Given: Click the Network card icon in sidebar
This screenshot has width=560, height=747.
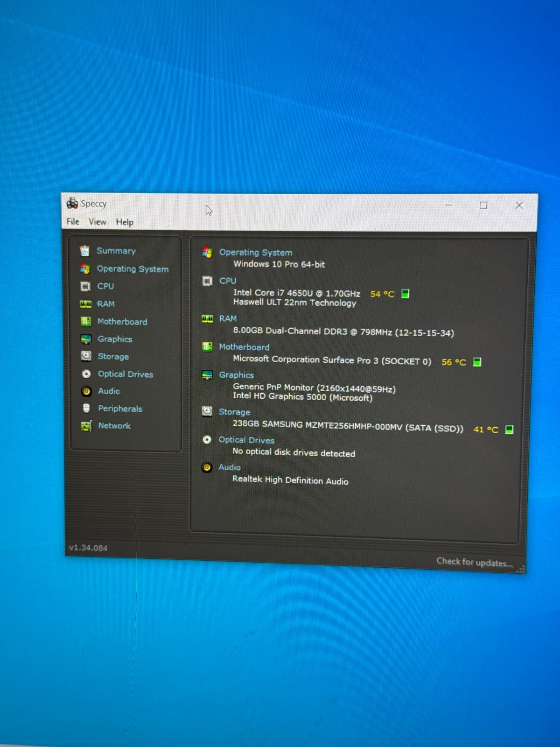Looking at the screenshot, I should (x=86, y=426).
